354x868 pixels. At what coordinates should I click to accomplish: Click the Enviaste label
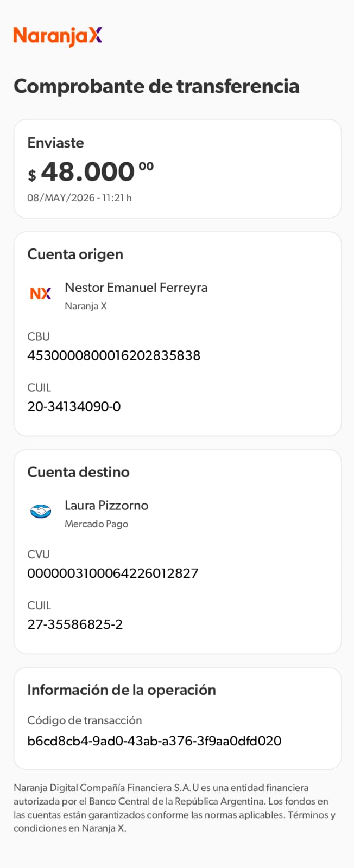(55, 143)
